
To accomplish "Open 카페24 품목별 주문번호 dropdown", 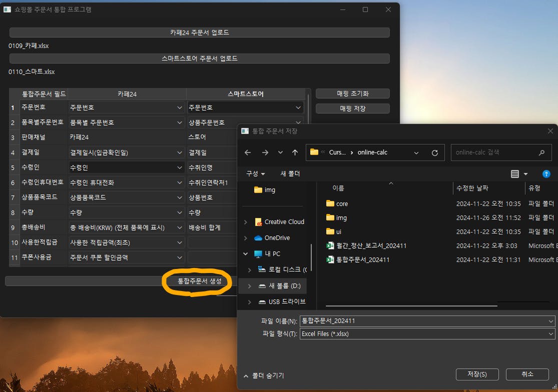I will [x=126, y=122].
